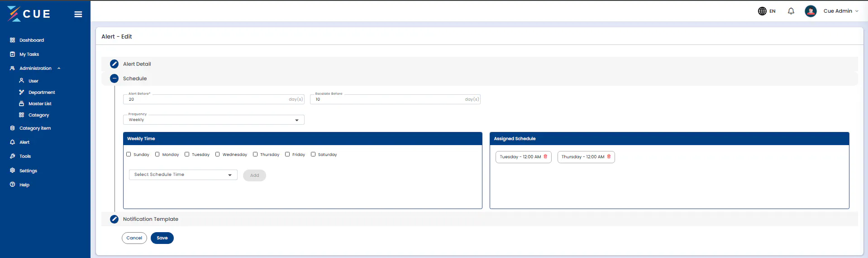868x258 pixels.
Task: Click the Tuesday - 12:00 AM chip
Action: [x=523, y=157]
